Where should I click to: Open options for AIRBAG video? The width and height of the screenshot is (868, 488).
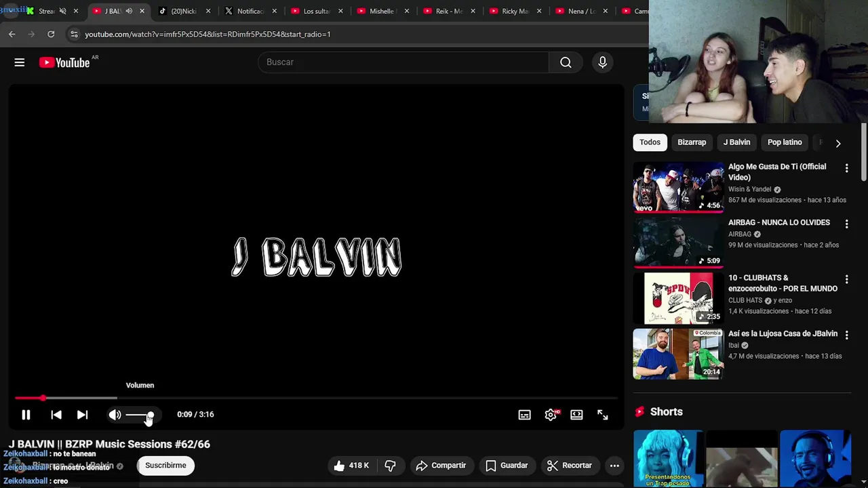[x=846, y=224]
